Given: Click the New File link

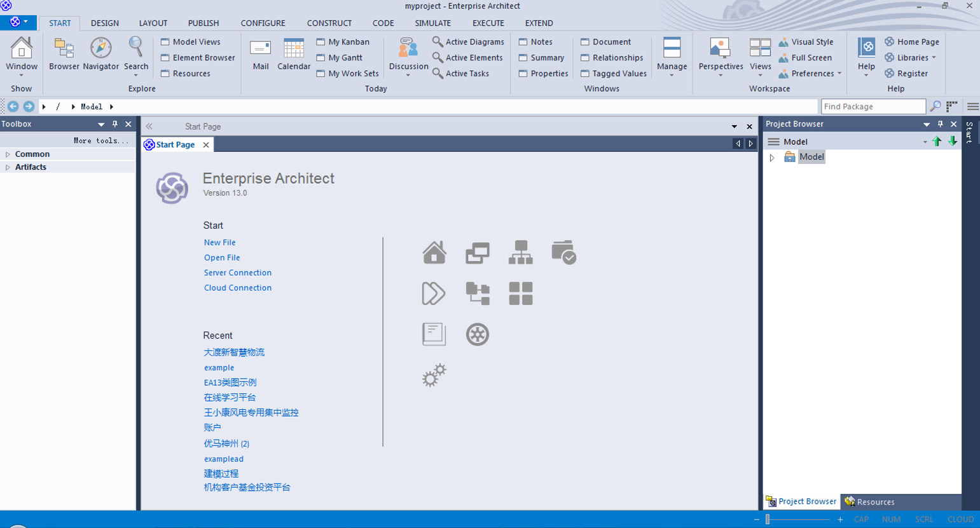Looking at the screenshot, I should coord(219,243).
